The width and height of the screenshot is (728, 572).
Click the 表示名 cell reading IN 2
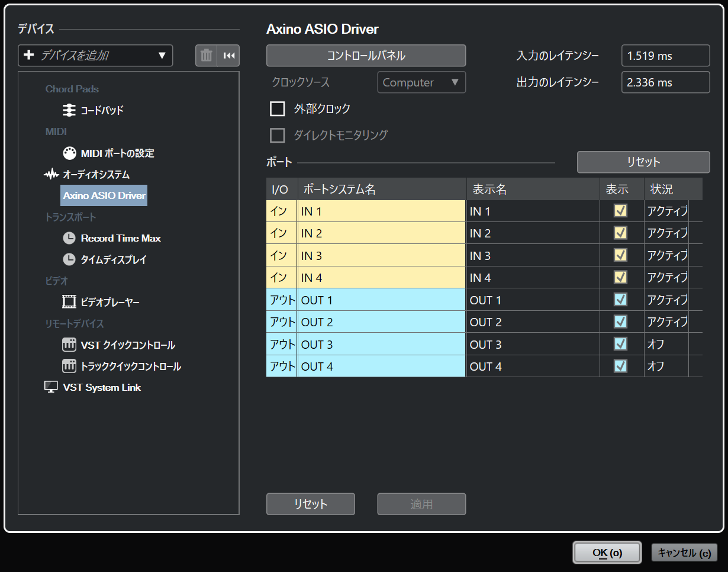533,233
